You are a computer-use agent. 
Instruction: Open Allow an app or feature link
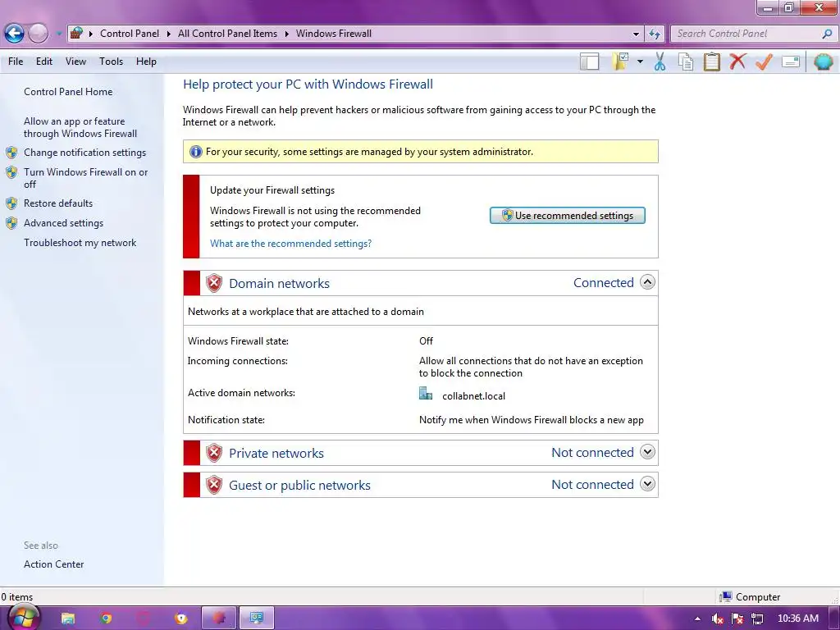[x=80, y=127]
